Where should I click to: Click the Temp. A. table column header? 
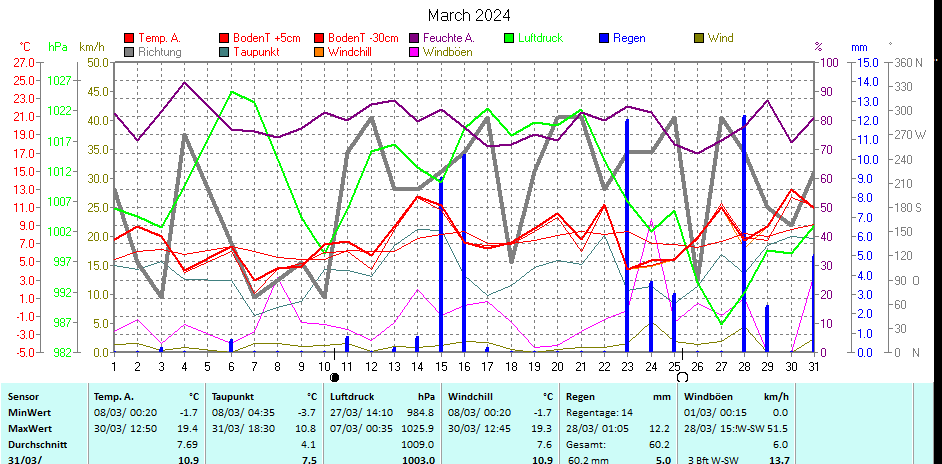pyautogui.click(x=114, y=397)
